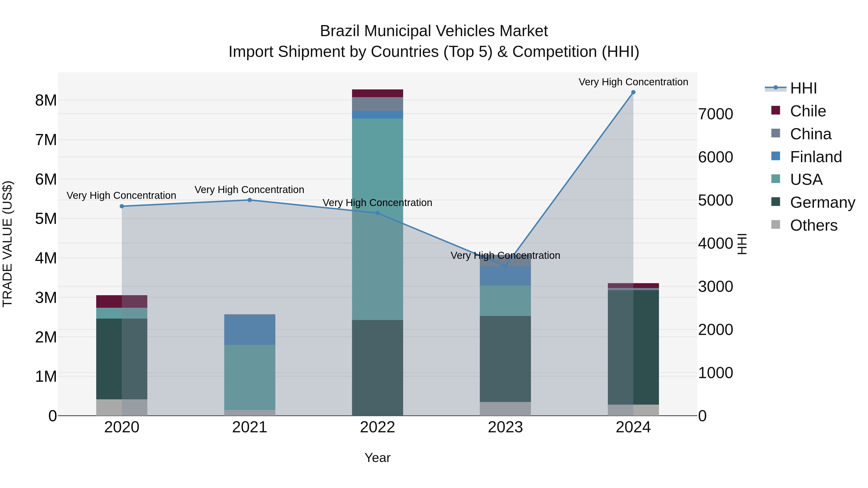This screenshot has width=868, height=488.
Task: Select the 2023 HHI data point
Action: point(505,266)
